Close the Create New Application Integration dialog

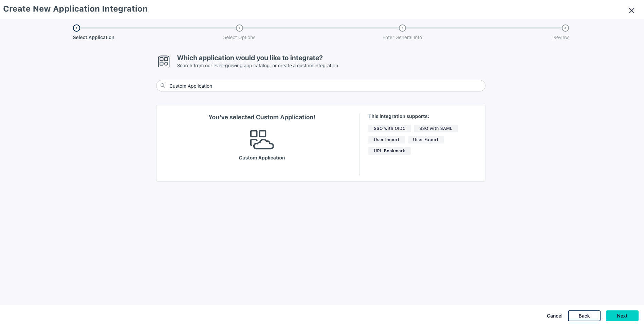[631, 11]
